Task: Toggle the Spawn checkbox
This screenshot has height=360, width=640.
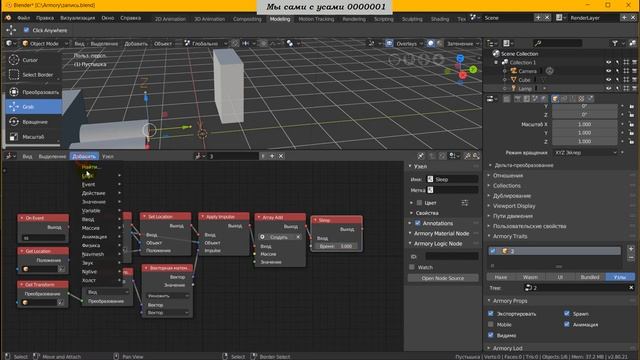Action: coord(567,314)
